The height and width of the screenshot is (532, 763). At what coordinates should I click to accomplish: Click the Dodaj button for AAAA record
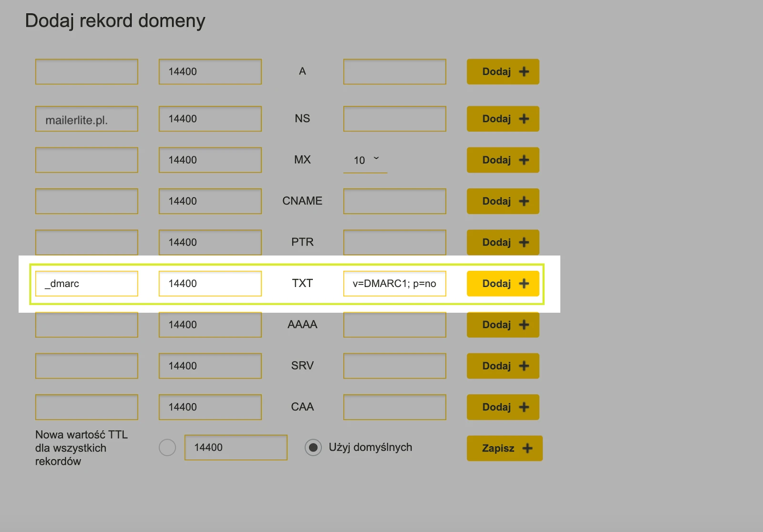(x=503, y=325)
